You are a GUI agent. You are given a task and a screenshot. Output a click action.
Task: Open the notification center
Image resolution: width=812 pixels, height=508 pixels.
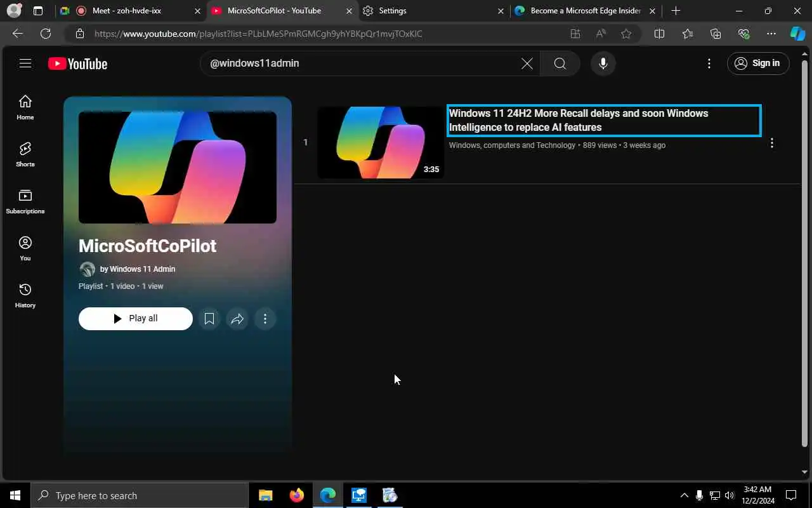click(791, 495)
